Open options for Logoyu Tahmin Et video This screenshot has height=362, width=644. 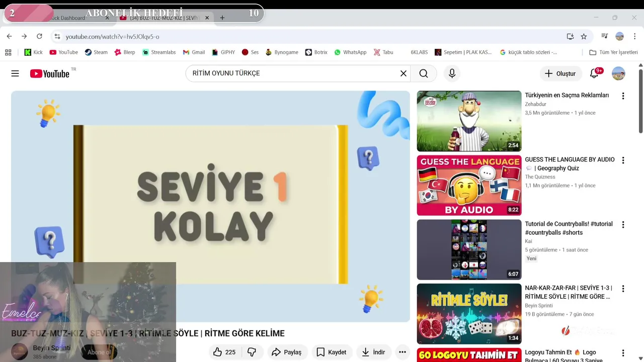(623, 353)
